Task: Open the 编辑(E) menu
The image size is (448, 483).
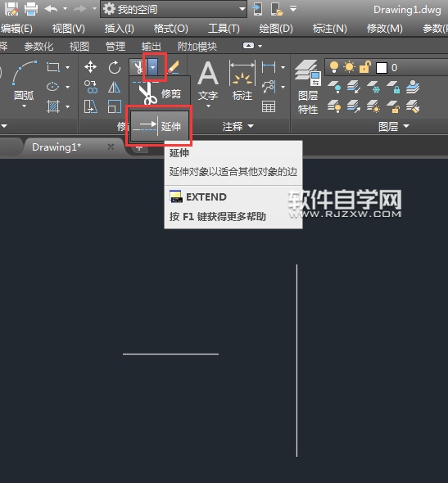Action: [x=16, y=29]
